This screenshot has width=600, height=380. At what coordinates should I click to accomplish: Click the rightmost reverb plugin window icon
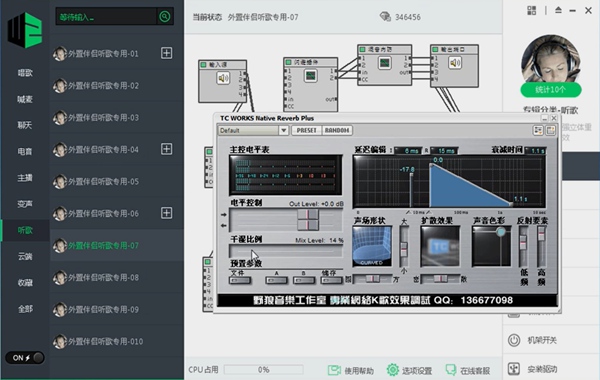550,130
